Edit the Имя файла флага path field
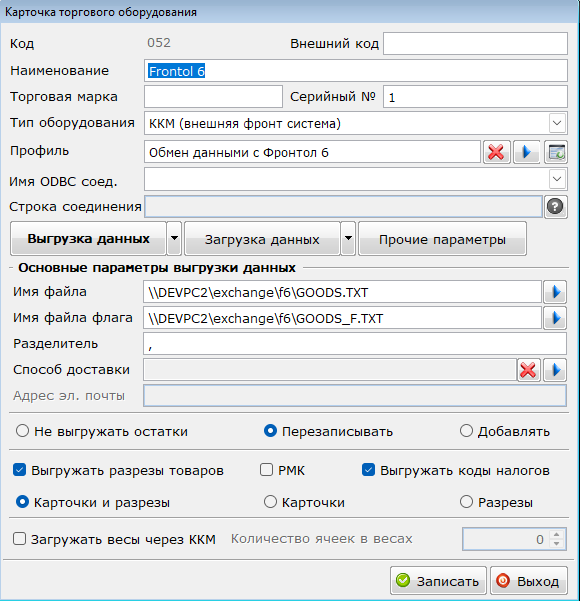This screenshot has width=580, height=601. (342, 318)
